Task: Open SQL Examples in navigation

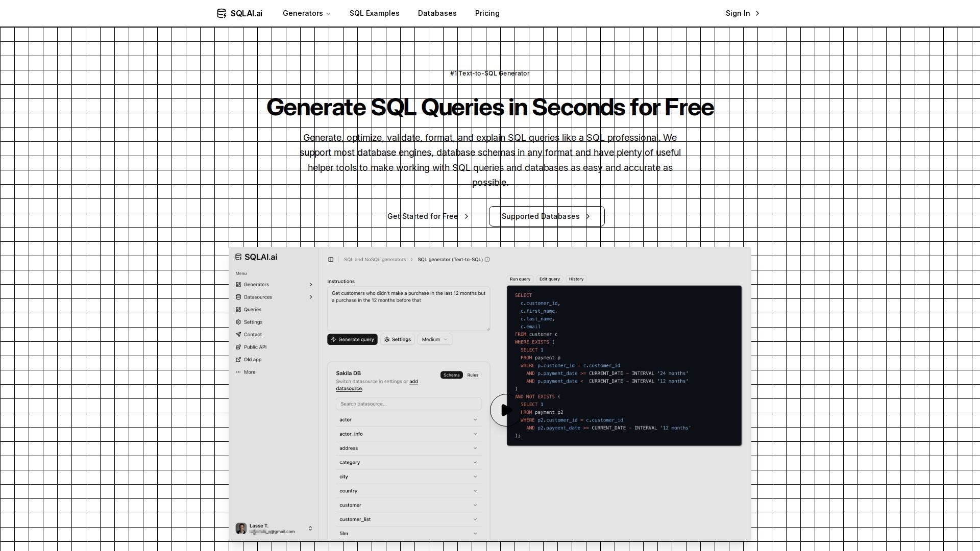Action: coord(374,13)
